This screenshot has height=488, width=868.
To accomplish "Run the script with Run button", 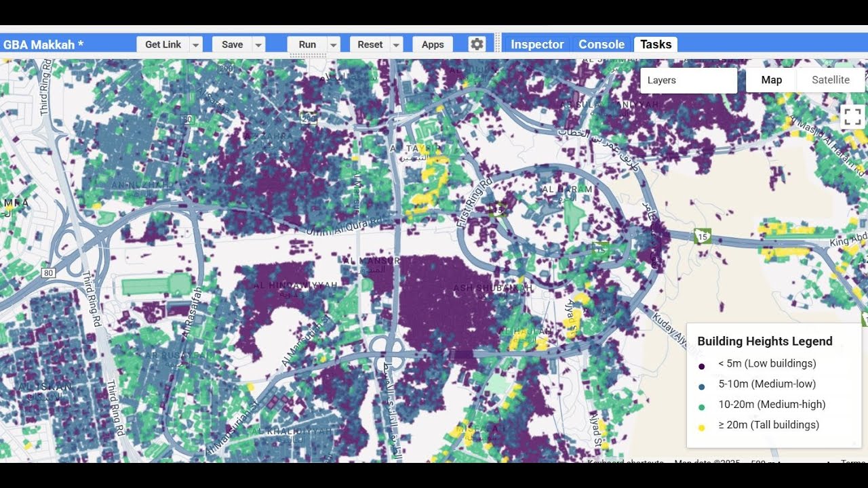I will [x=307, y=44].
